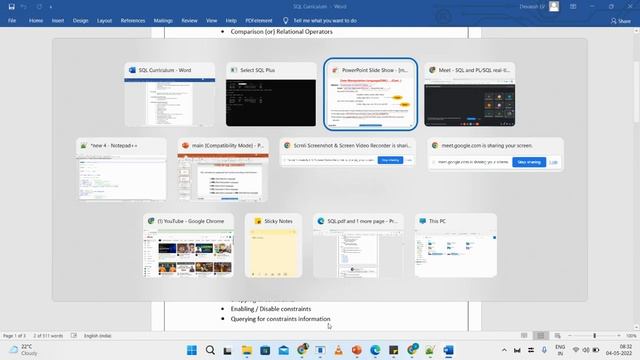Switch to the Home ribbon tab
Screen dimensions: 640x360
(36, 20)
